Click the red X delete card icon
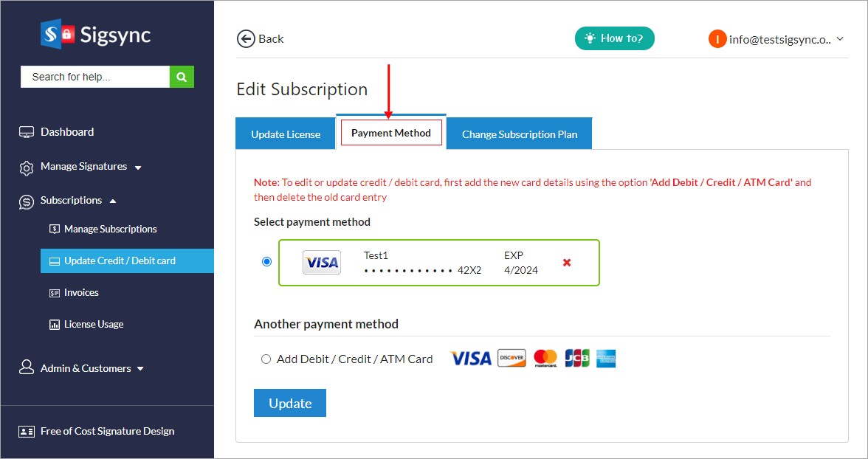Screen dimensions: 868x459 (567, 262)
